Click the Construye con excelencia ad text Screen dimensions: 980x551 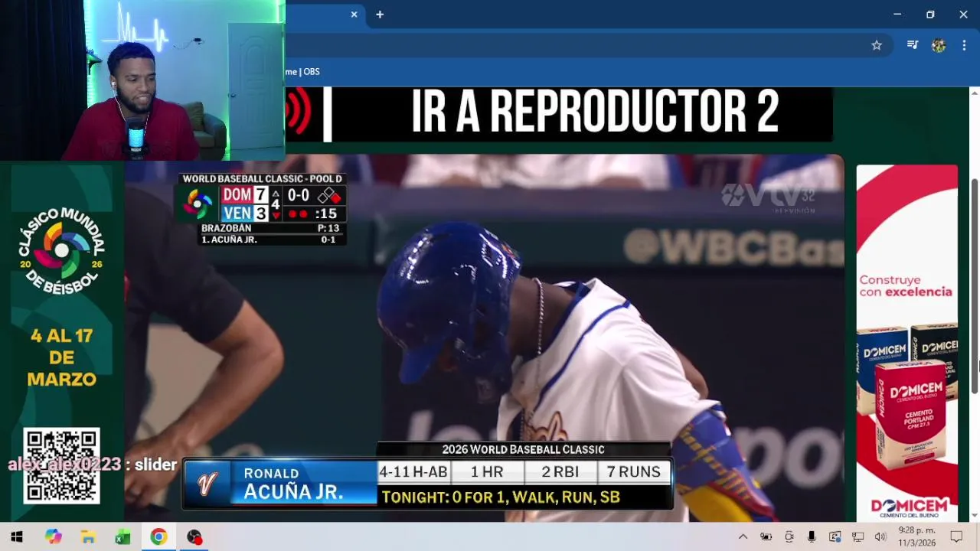[905, 285]
